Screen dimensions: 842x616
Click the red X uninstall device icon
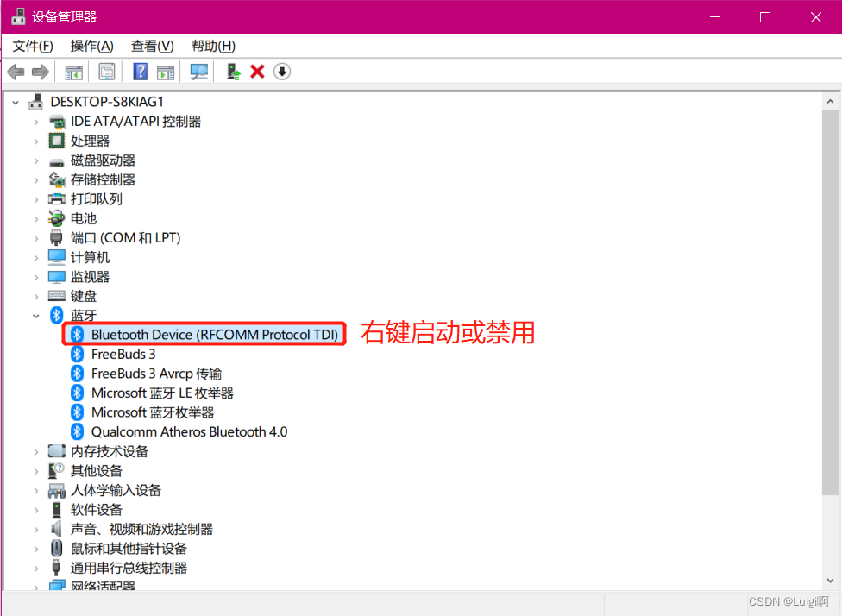click(257, 72)
